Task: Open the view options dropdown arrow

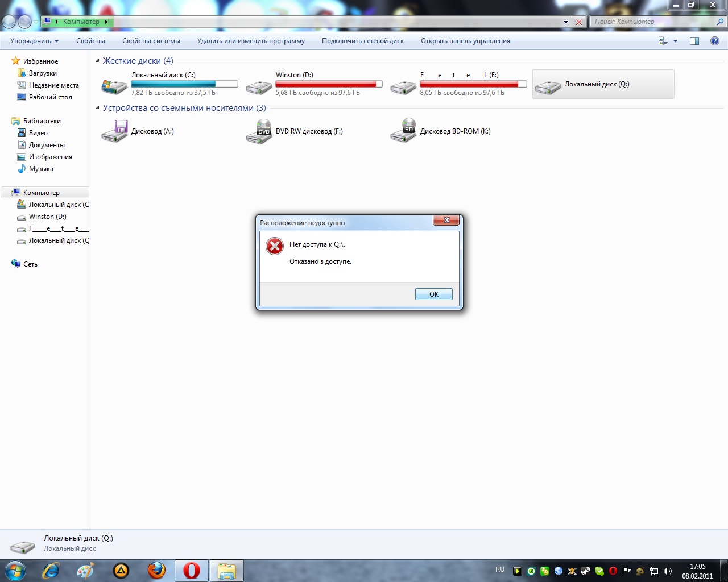Action: point(675,41)
